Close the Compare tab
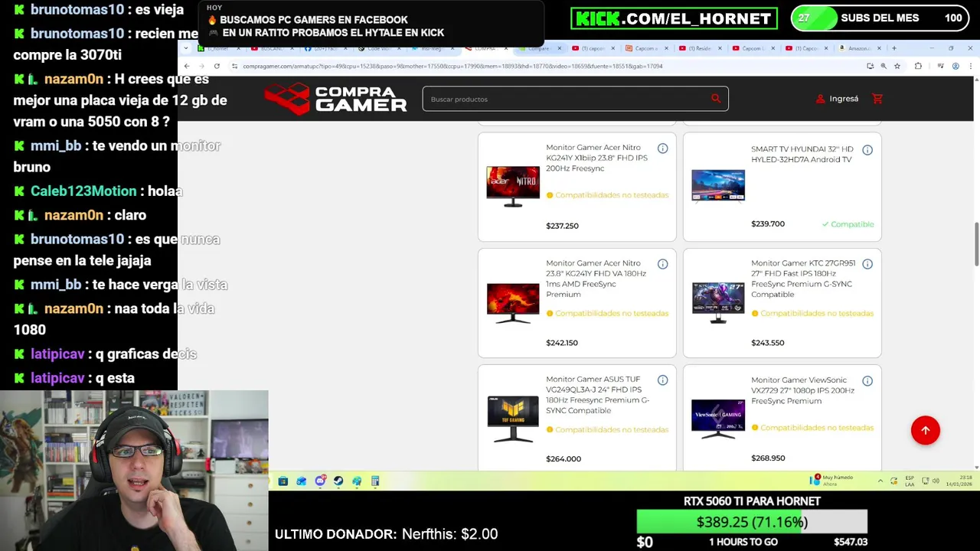Screen dimensions: 980x551 [559, 48]
